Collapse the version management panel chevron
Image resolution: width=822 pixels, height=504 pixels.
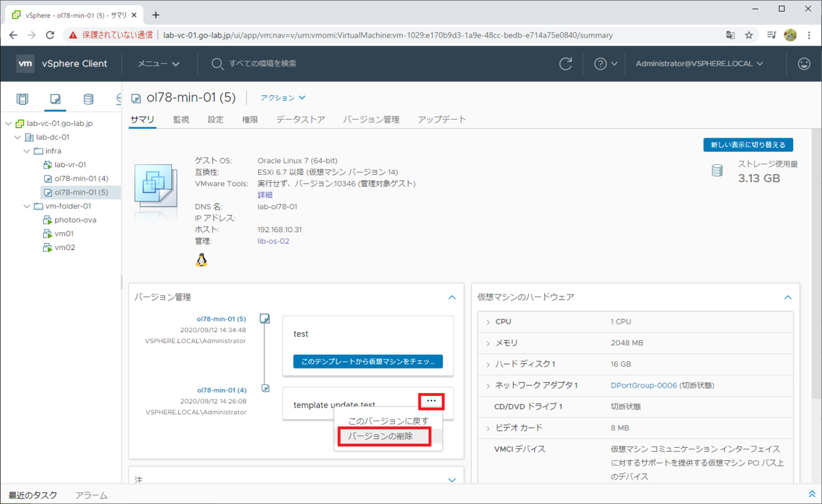click(x=451, y=297)
